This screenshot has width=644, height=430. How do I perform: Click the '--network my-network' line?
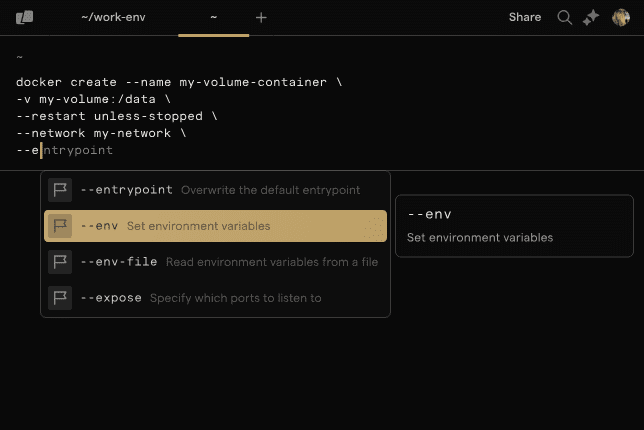pyautogui.click(x=101, y=133)
